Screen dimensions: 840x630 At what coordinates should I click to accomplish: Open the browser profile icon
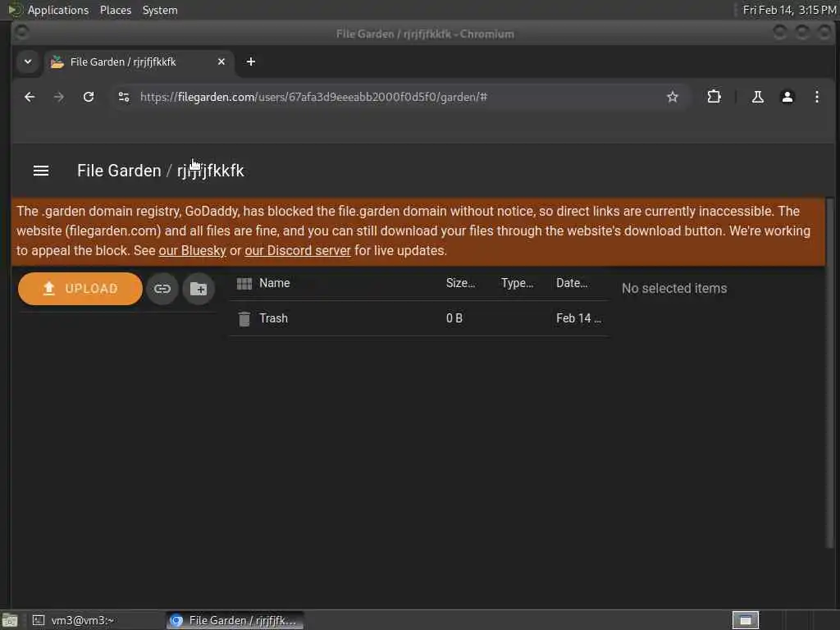[787, 97]
